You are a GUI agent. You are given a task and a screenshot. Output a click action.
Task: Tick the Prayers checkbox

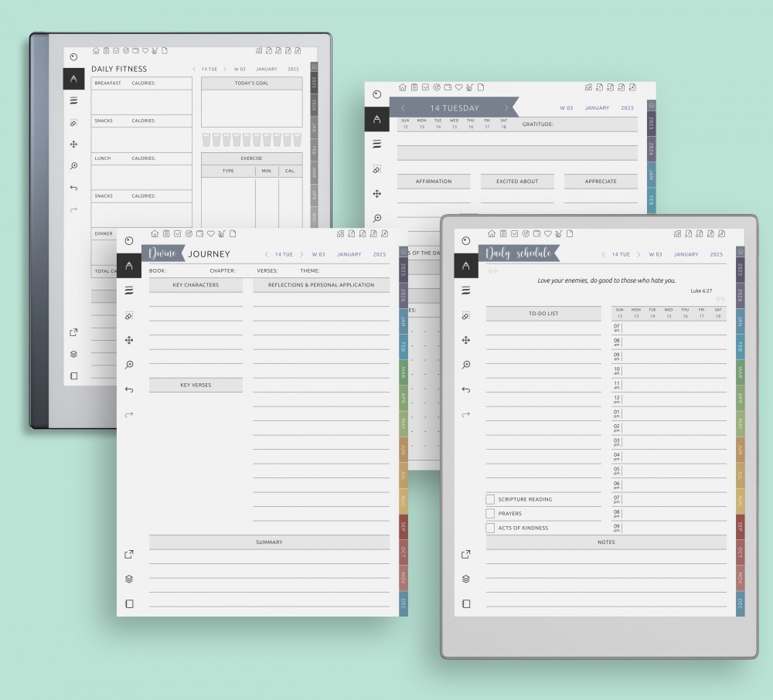click(x=490, y=514)
